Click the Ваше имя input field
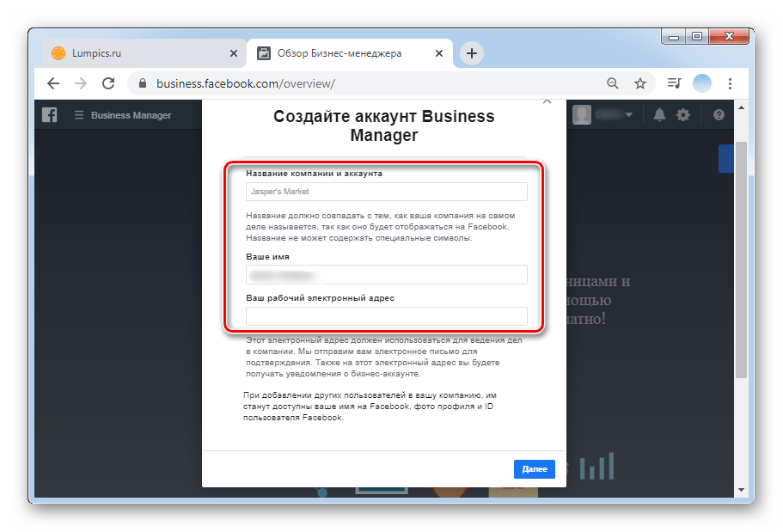Image resolution: width=783 pixels, height=532 pixels. click(x=387, y=275)
